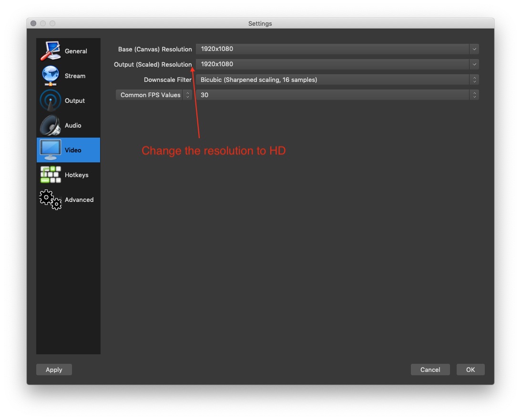Expand the Output Scaled Resolution dropdown
This screenshot has height=420, width=521.
pos(474,64)
